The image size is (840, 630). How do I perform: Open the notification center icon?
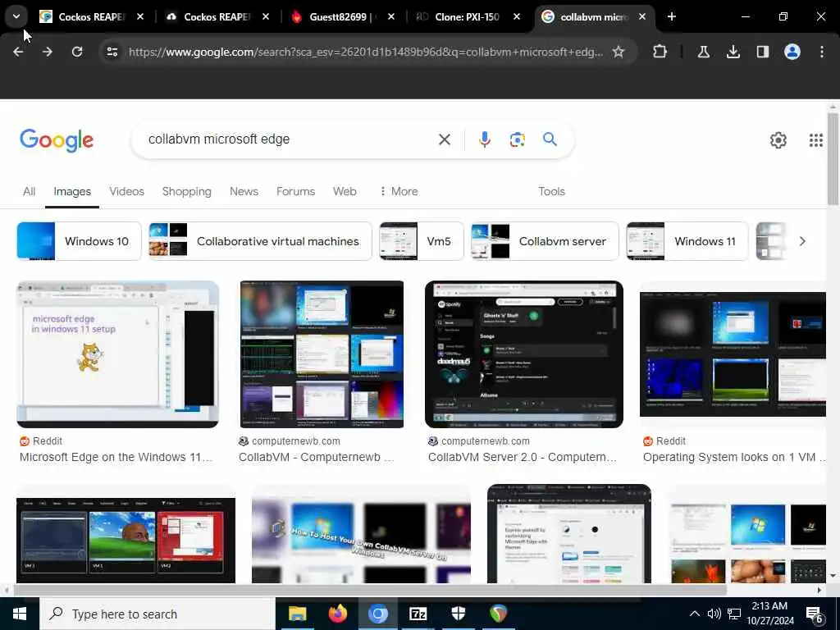[815, 615]
